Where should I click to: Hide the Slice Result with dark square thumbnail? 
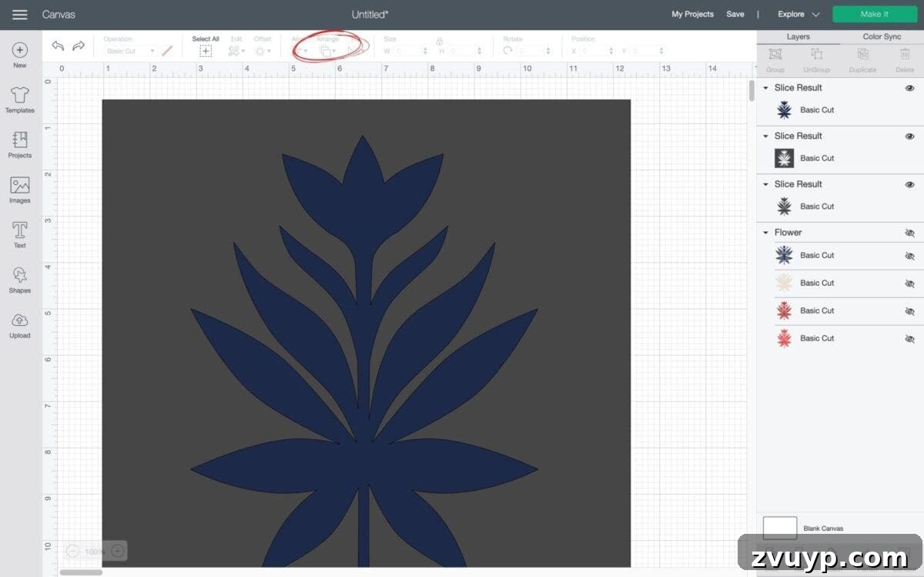pos(909,136)
